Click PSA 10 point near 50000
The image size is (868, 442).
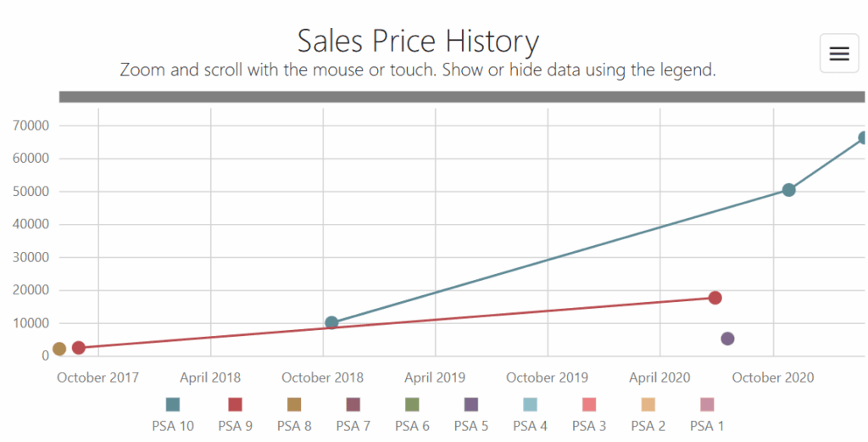tap(788, 190)
